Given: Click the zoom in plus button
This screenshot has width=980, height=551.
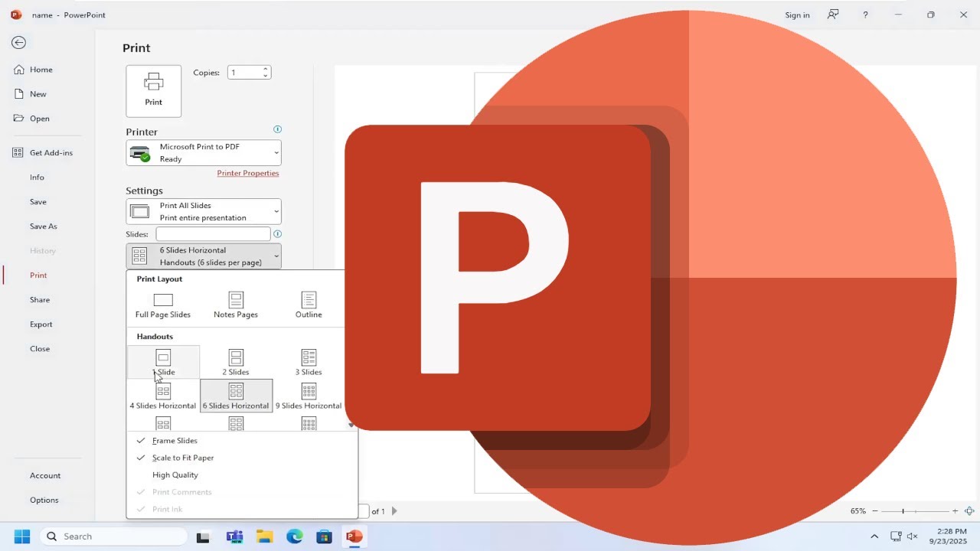Looking at the screenshot, I should pos(955,510).
